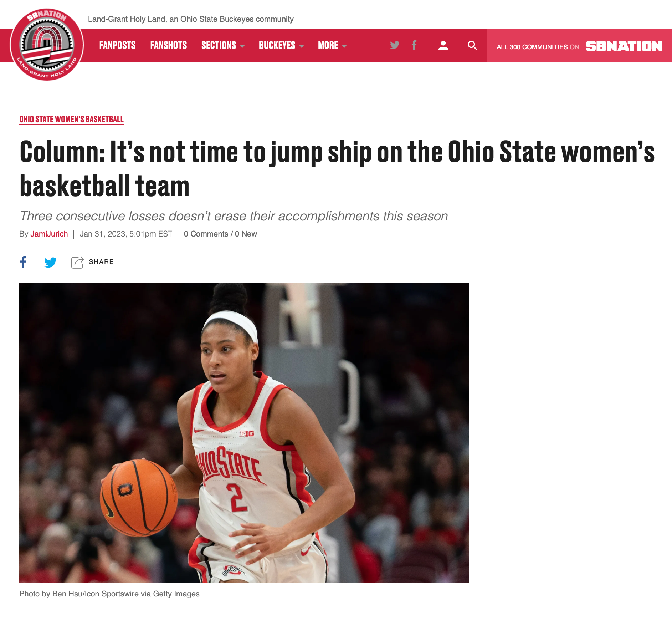Expand the More dropdown menu
The height and width of the screenshot is (620, 672).
click(332, 45)
